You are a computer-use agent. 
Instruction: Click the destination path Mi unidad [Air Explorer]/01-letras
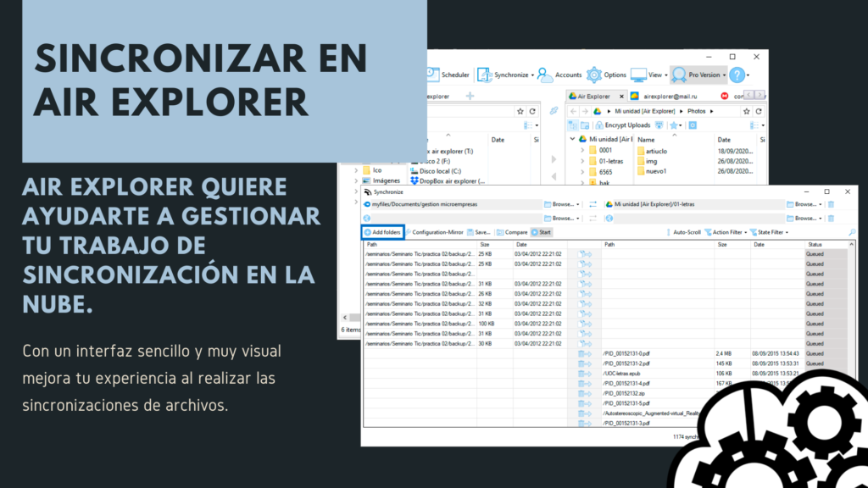[x=654, y=204]
